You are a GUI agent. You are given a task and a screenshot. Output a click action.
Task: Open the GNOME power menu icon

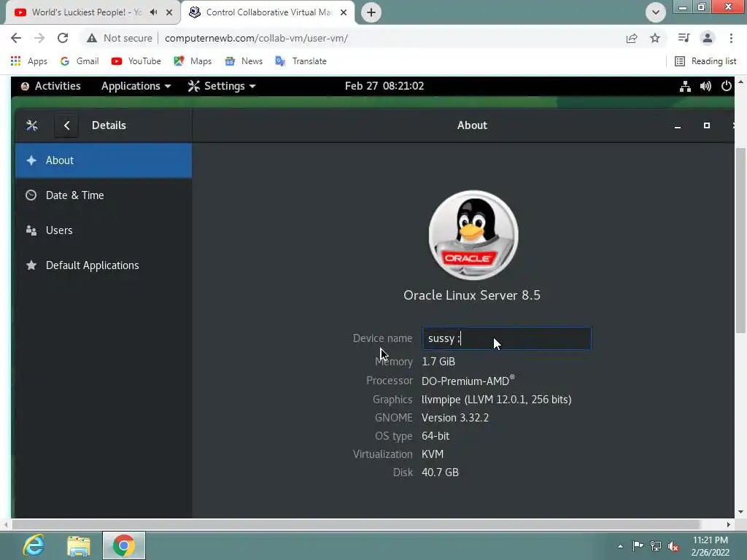pyautogui.click(x=726, y=86)
